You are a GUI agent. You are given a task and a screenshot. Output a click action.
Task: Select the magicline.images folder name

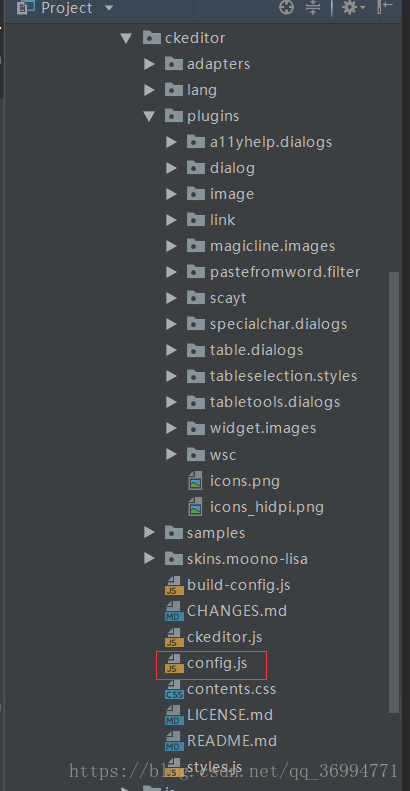pos(272,246)
